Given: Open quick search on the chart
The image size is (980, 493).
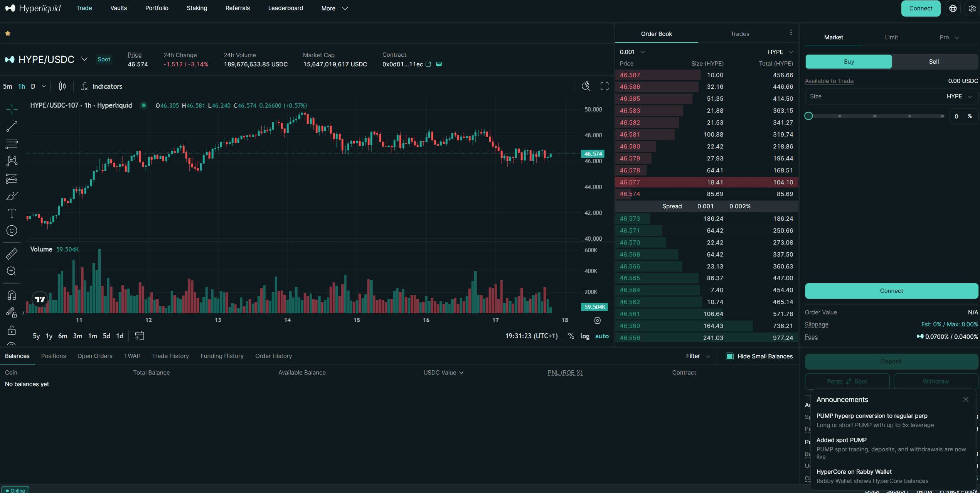Looking at the screenshot, I should tap(586, 86).
